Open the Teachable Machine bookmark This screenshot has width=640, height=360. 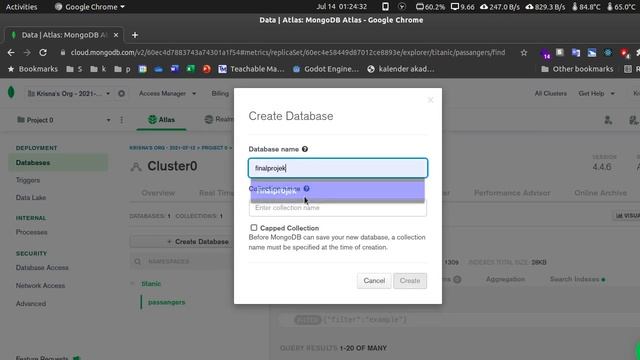251,69
